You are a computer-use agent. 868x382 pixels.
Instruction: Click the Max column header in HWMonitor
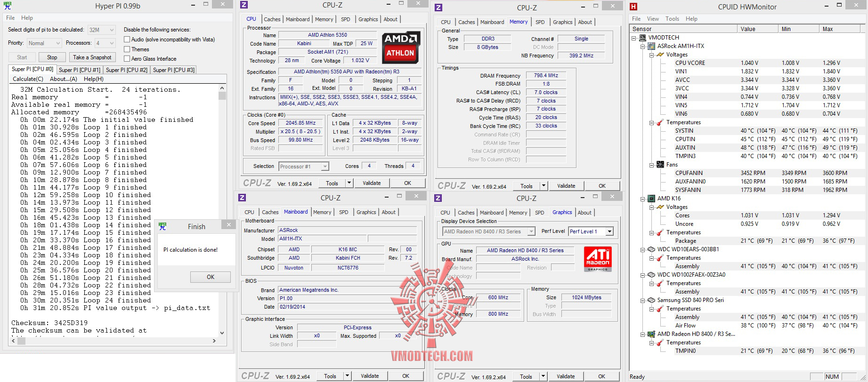tap(841, 29)
